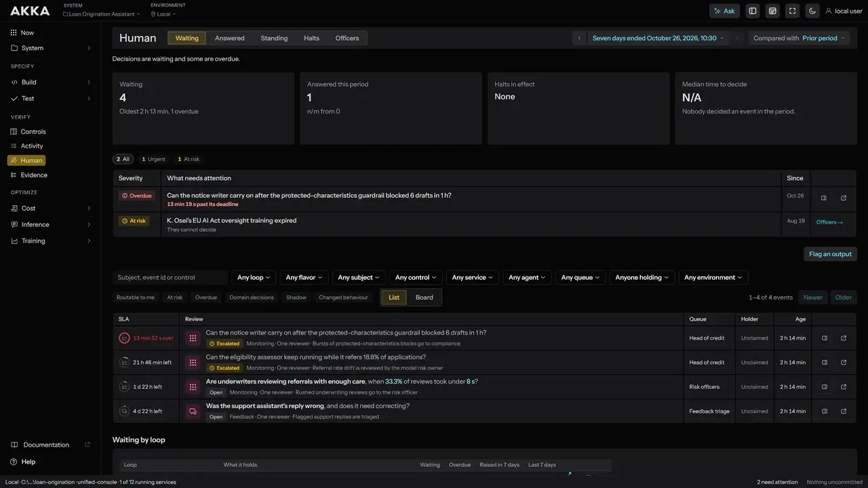Toggle the Shadow filter chip

point(296,297)
